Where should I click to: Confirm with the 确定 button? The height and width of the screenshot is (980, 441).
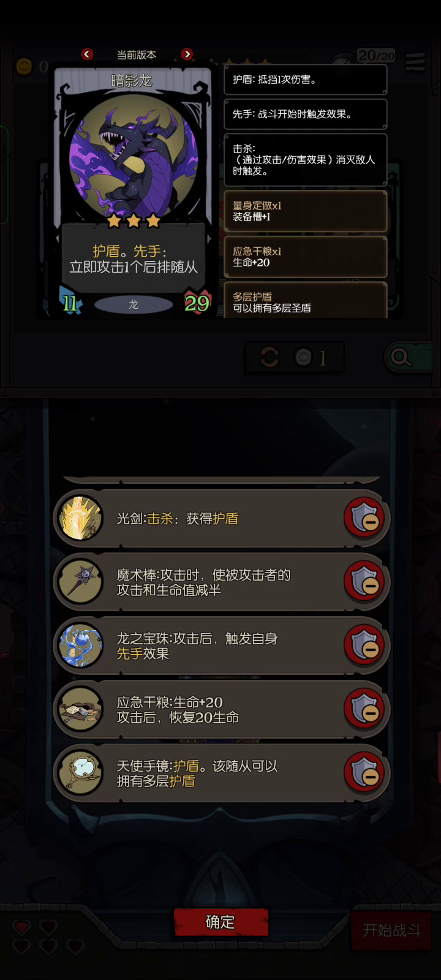coord(221,922)
